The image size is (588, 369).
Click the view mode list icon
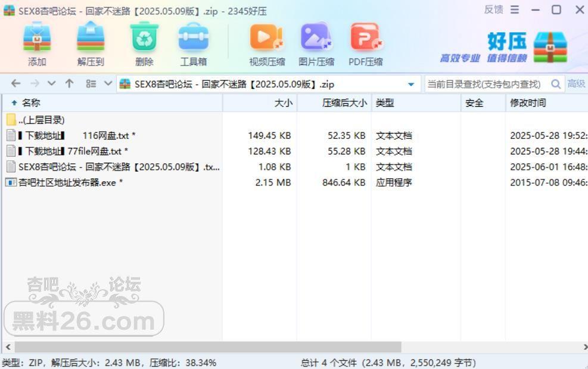(91, 83)
